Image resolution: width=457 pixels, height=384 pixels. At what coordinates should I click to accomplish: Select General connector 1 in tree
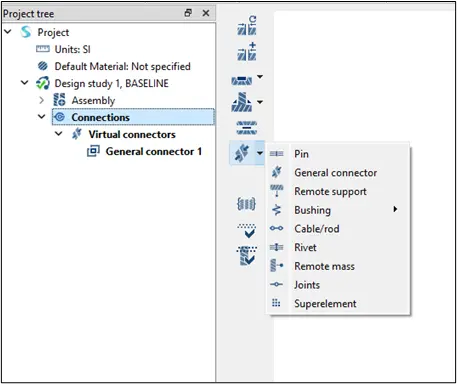(154, 151)
